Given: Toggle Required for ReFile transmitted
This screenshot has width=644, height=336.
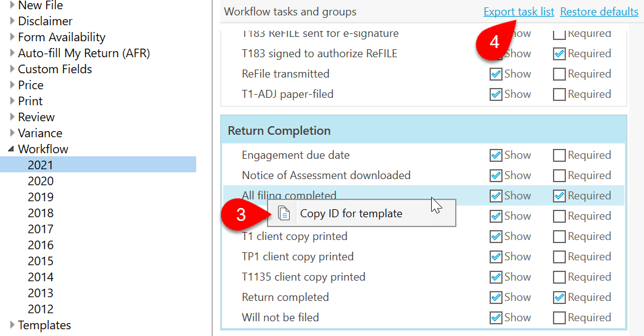Looking at the screenshot, I should pyautogui.click(x=559, y=74).
